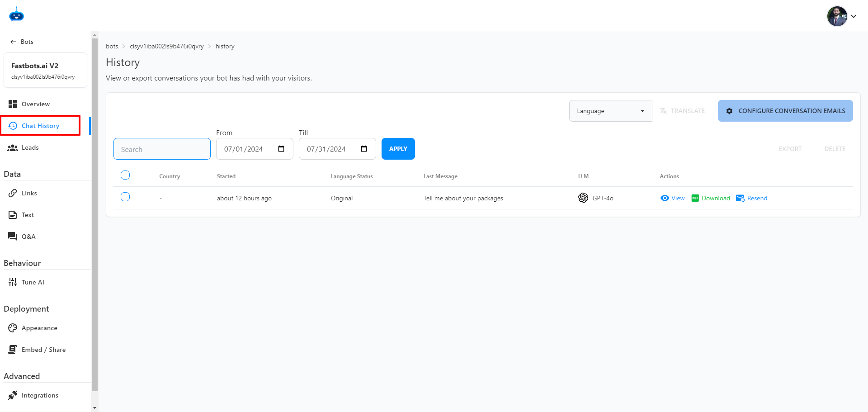Click the Till date field
This screenshot has height=412, width=868.
click(337, 149)
